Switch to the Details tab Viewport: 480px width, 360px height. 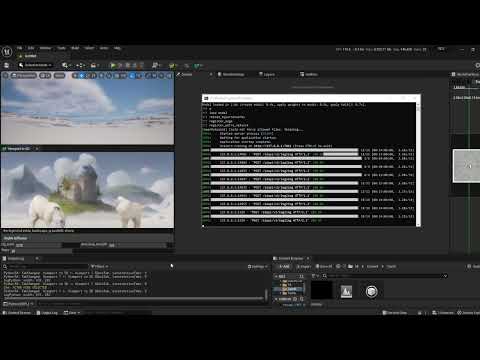pyautogui.click(x=185, y=74)
